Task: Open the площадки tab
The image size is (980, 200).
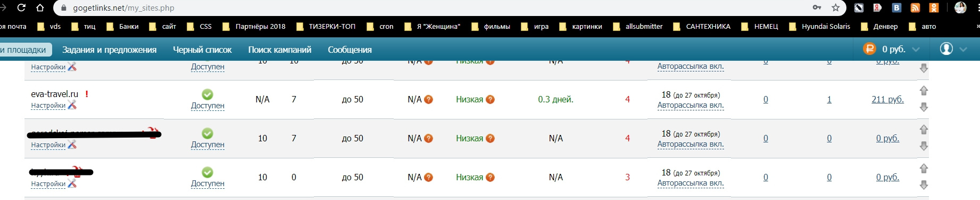Action: 25,50
